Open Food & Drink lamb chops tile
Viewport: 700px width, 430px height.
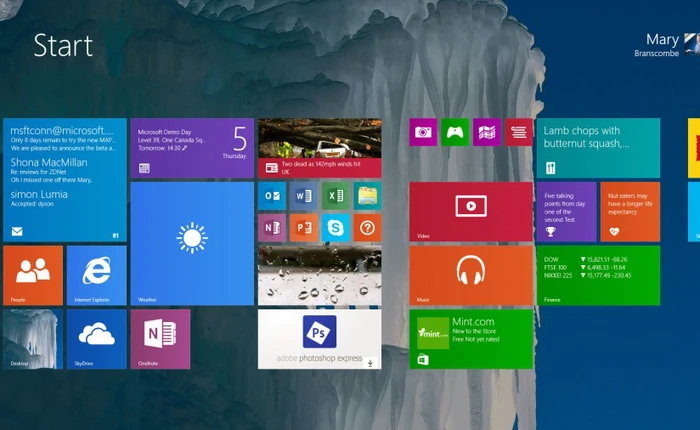click(598, 148)
